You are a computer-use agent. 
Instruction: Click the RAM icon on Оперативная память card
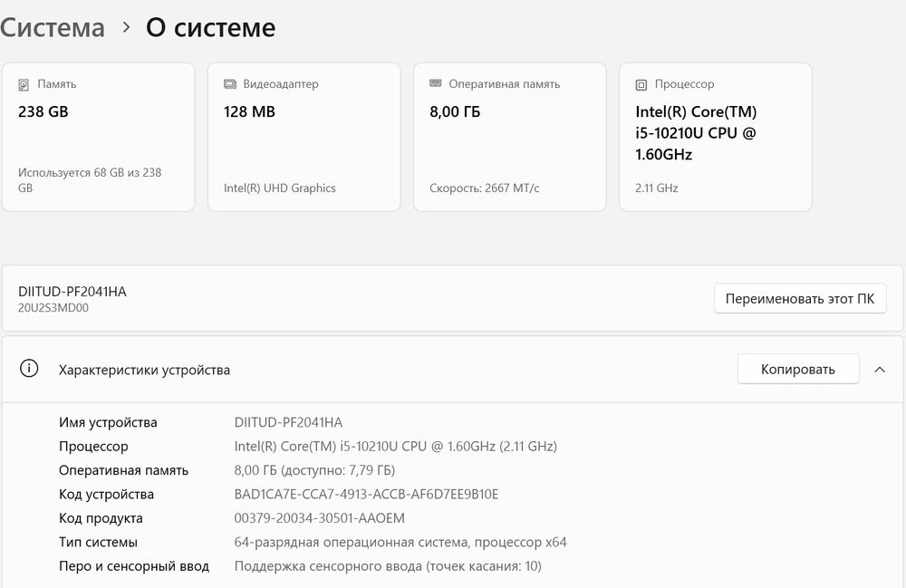[436, 84]
